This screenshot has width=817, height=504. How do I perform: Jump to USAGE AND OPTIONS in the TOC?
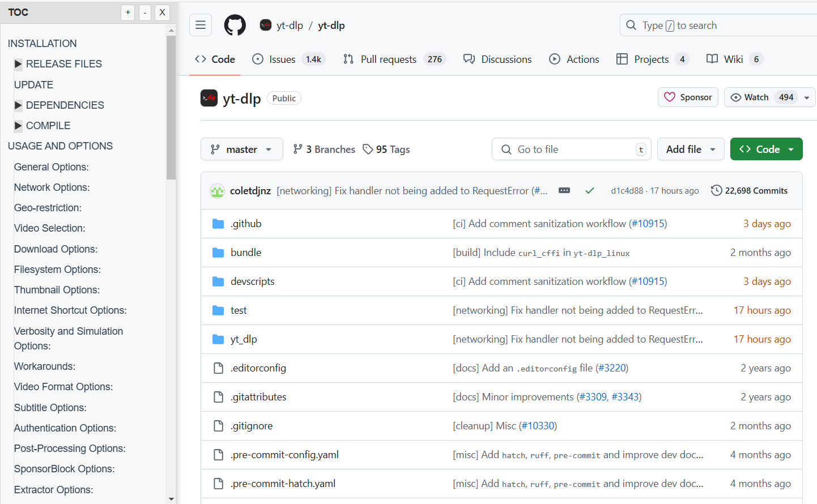click(x=60, y=146)
